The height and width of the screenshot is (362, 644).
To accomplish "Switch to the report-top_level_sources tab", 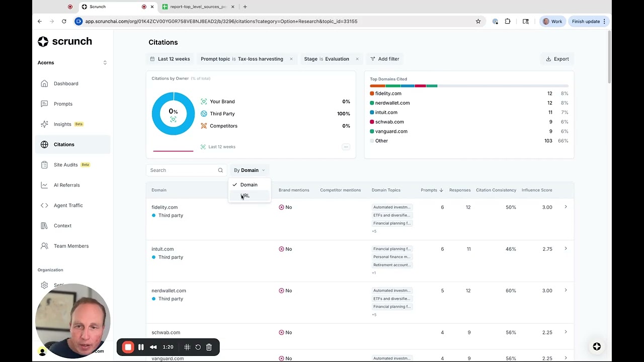I will click(199, 7).
